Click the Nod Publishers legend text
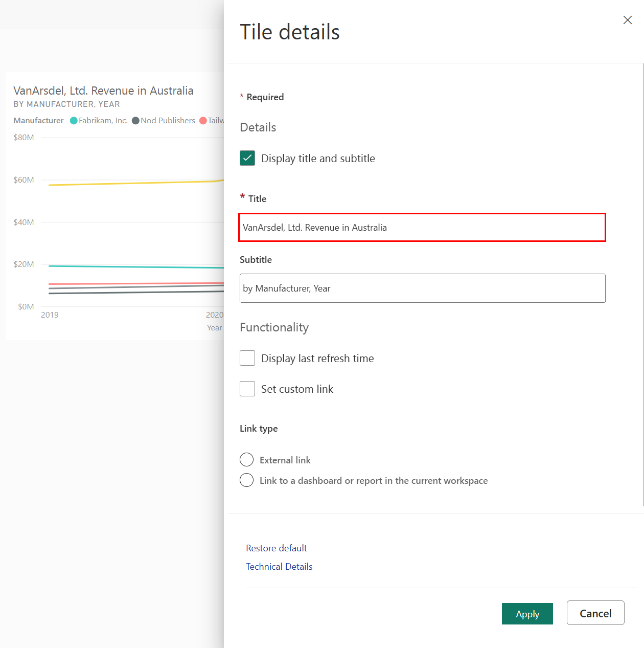 pyautogui.click(x=168, y=120)
